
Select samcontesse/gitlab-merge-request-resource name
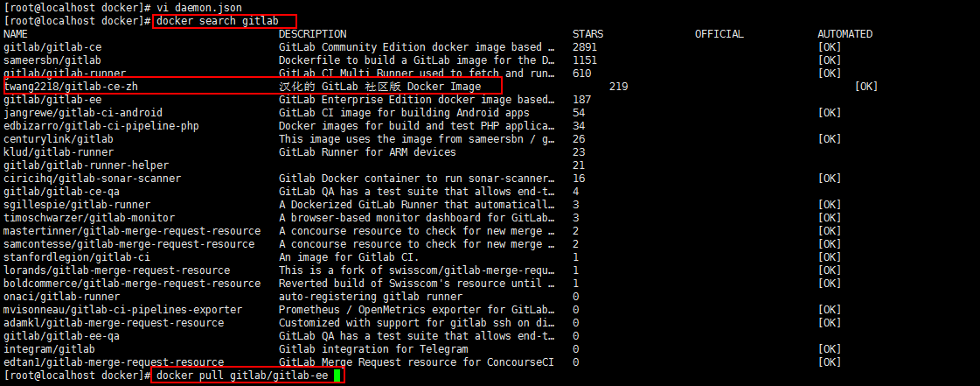coord(129,244)
